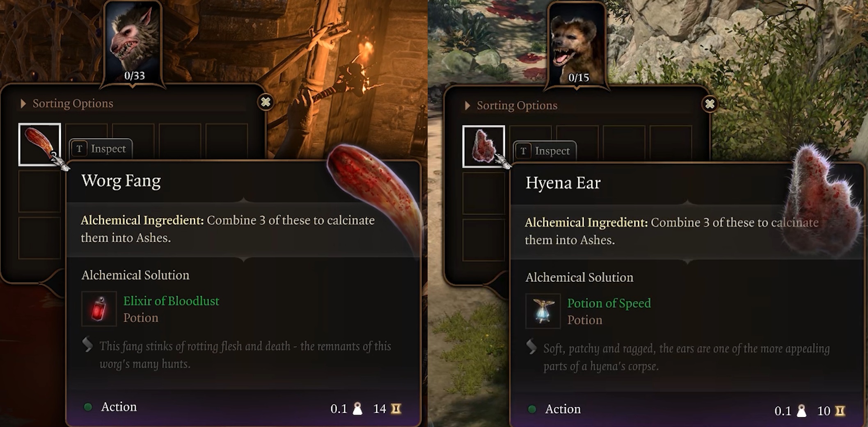Viewport: 868px width, 427px height.
Task: Close the hyena loot window
Action: pyautogui.click(x=710, y=104)
